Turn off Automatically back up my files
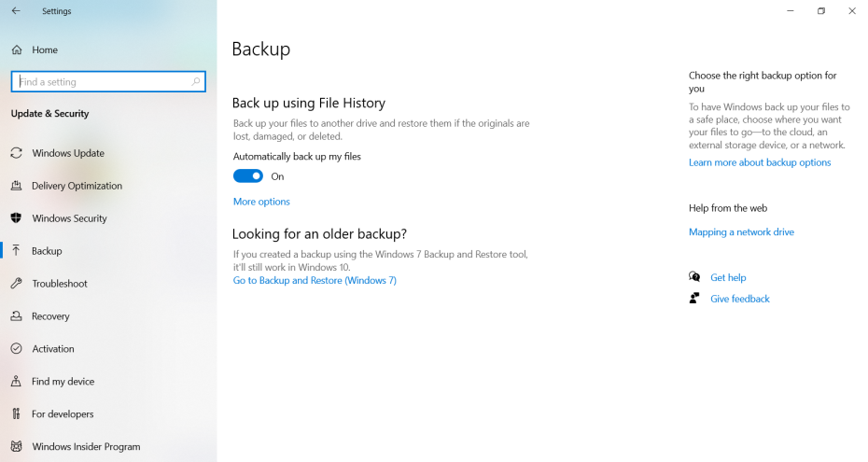Screen dimensions: 868x462 248,176
